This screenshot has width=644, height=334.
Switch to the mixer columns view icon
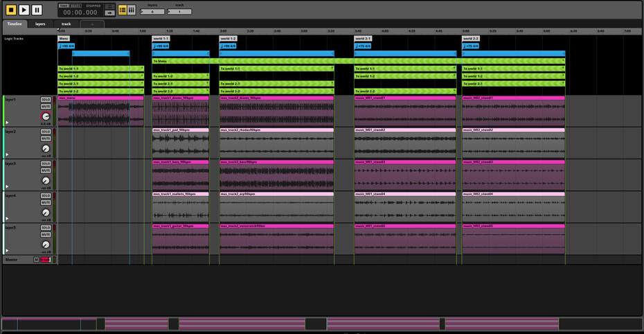[x=132, y=10]
